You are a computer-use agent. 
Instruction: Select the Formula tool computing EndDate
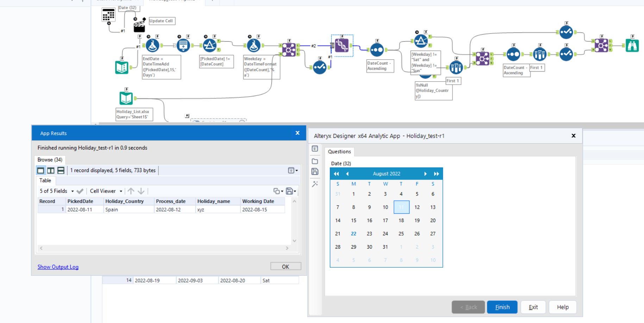coord(152,45)
